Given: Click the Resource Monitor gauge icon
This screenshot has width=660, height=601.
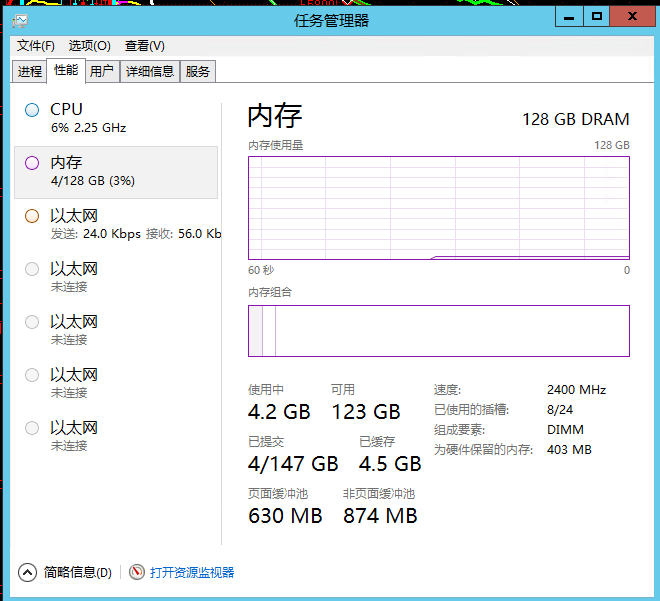Looking at the screenshot, I should tap(137, 572).
